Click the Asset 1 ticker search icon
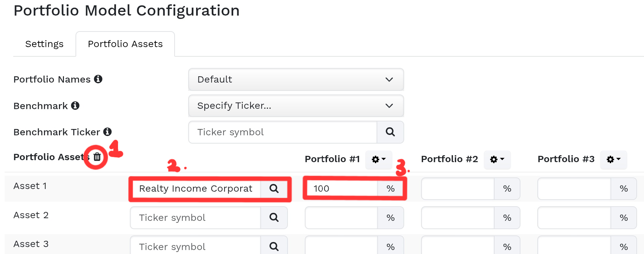This screenshot has height=254, width=644. click(274, 188)
